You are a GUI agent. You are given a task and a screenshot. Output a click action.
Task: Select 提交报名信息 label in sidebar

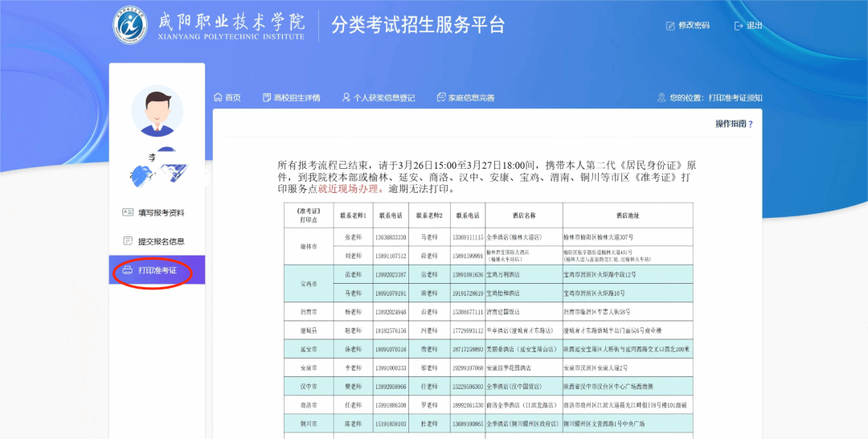coord(161,241)
